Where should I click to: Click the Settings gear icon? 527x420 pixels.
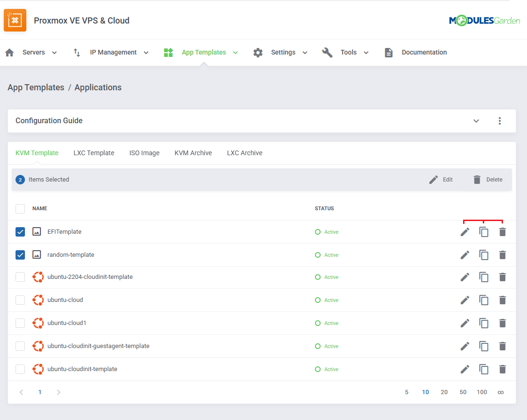click(258, 53)
